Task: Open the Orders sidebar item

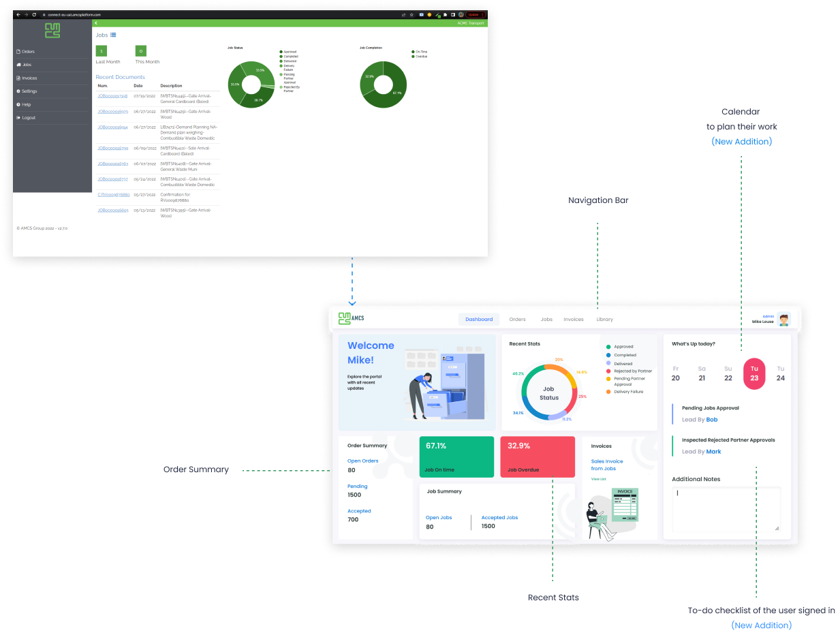Action: pos(25,52)
